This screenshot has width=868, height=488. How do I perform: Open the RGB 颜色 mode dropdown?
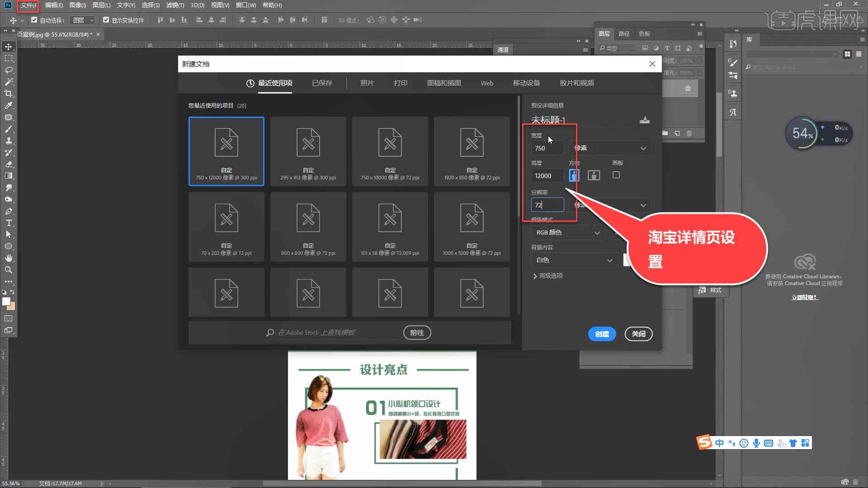click(x=568, y=232)
